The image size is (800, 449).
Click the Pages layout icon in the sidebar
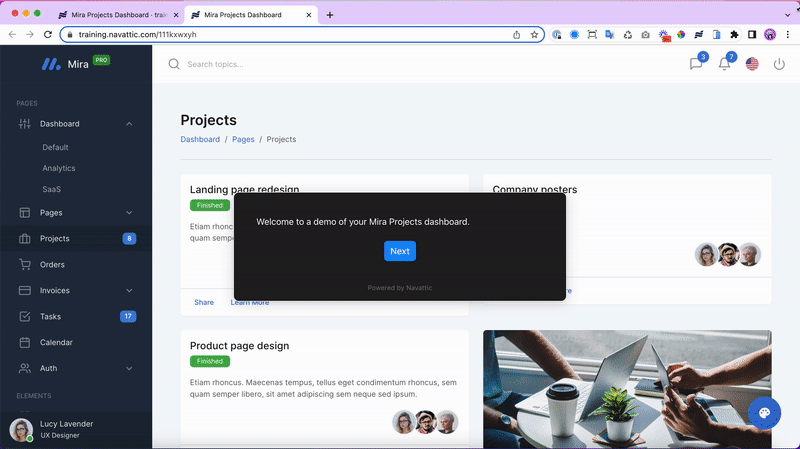point(24,213)
